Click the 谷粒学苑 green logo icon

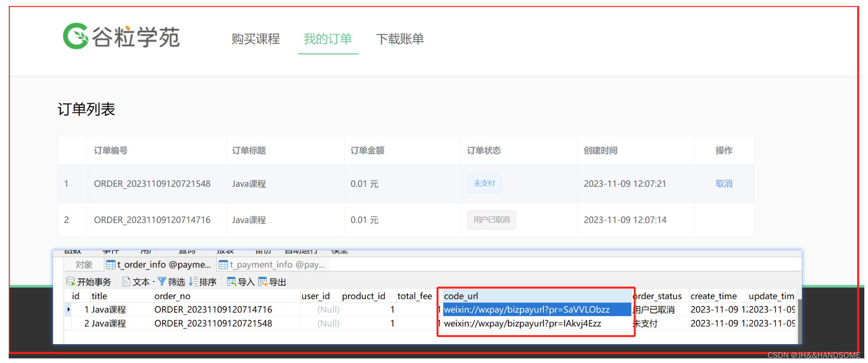[x=76, y=36]
